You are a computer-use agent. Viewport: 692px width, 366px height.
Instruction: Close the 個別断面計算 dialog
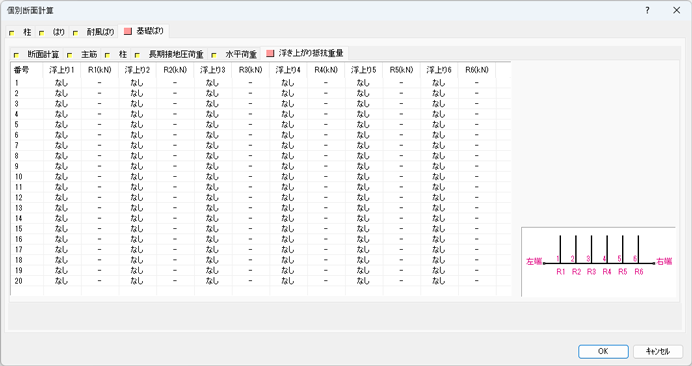pos(676,10)
